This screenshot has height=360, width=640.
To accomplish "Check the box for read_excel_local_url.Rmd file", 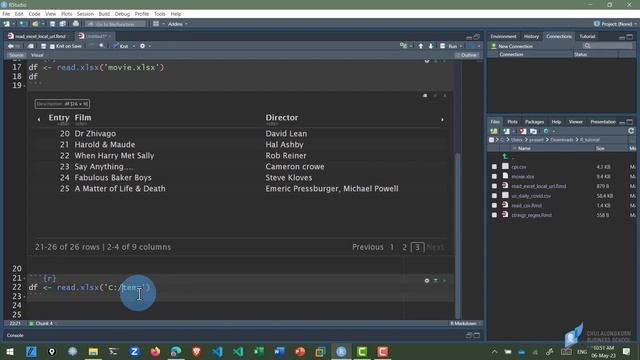I will click(494, 186).
